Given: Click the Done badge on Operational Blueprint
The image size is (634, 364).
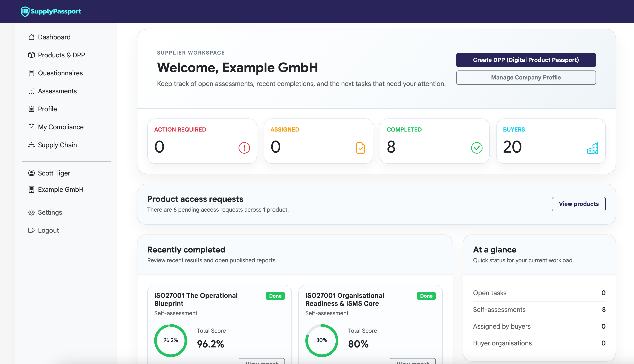Looking at the screenshot, I should [275, 296].
